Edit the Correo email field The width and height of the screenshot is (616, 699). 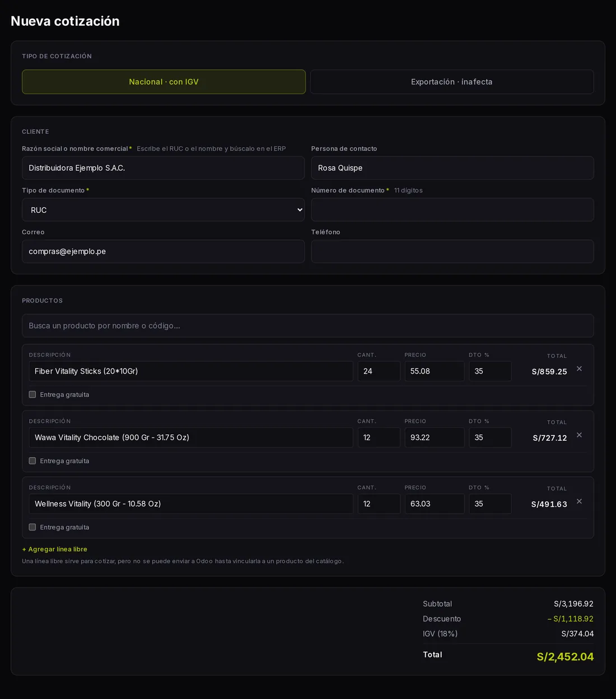tap(163, 251)
